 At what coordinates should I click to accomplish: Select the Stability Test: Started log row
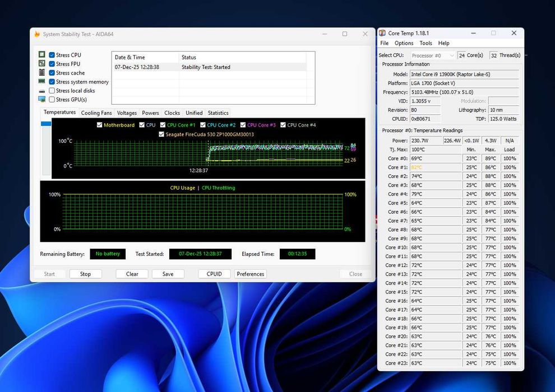(210, 67)
